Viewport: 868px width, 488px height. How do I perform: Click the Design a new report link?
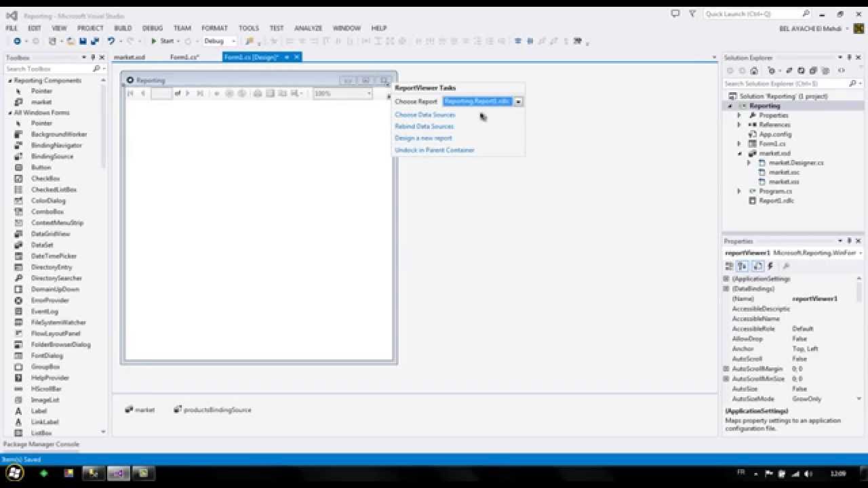click(423, 138)
